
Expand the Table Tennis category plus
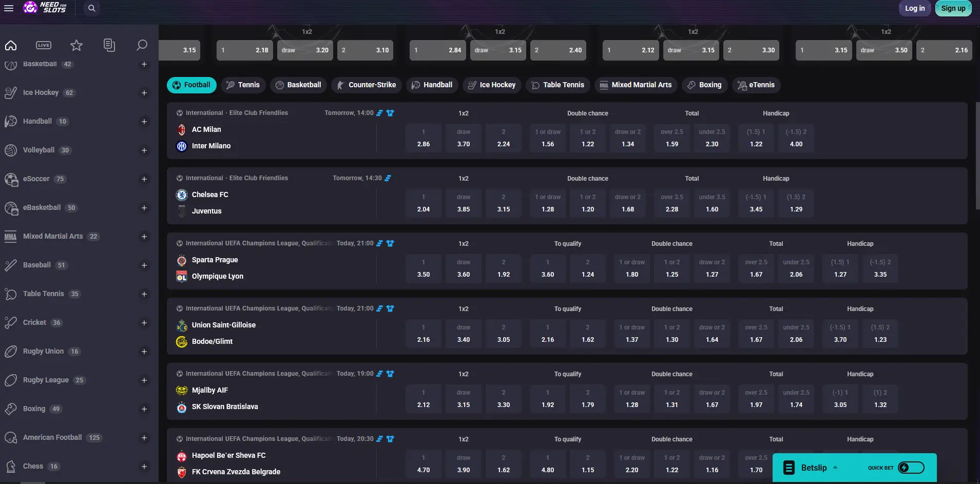click(x=144, y=294)
